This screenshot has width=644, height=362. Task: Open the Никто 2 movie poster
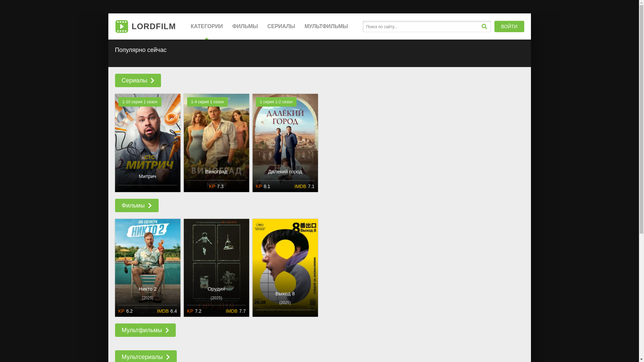coord(148,268)
